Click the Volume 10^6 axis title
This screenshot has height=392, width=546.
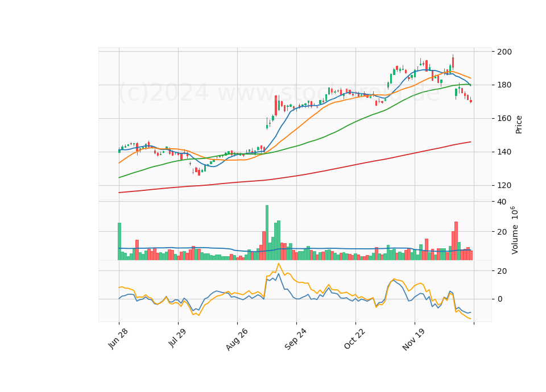tap(514, 230)
